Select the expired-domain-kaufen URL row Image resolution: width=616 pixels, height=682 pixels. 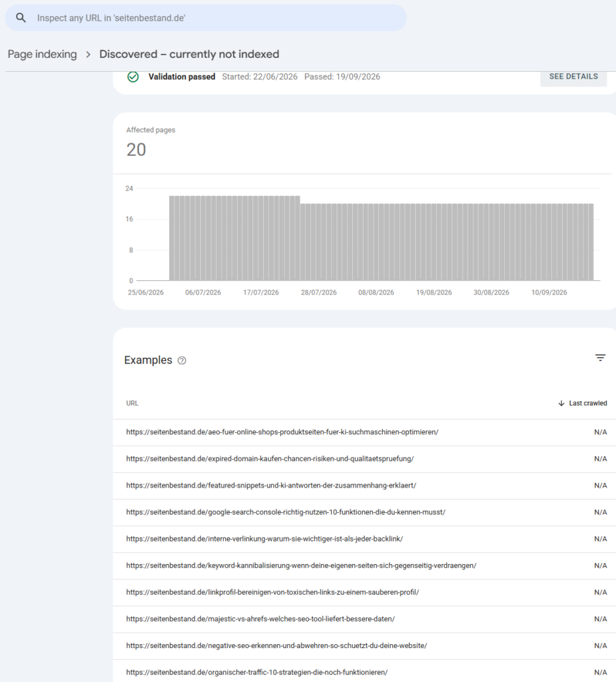tap(364, 459)
